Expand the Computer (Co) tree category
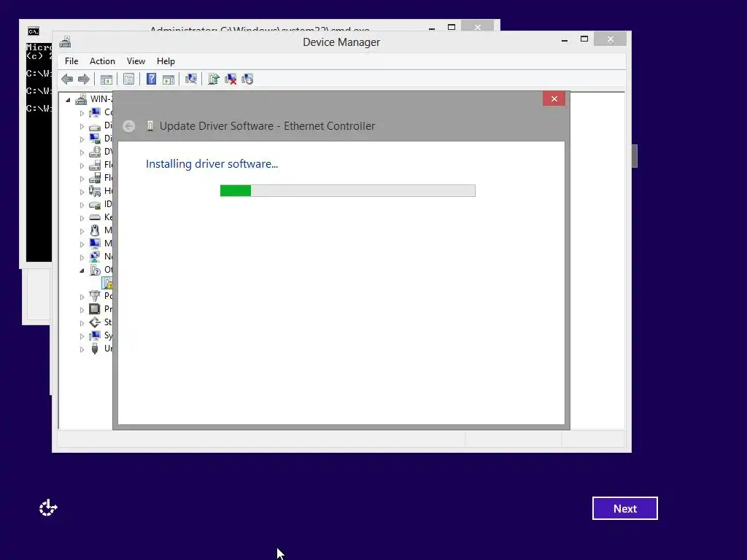 (82, 113)
